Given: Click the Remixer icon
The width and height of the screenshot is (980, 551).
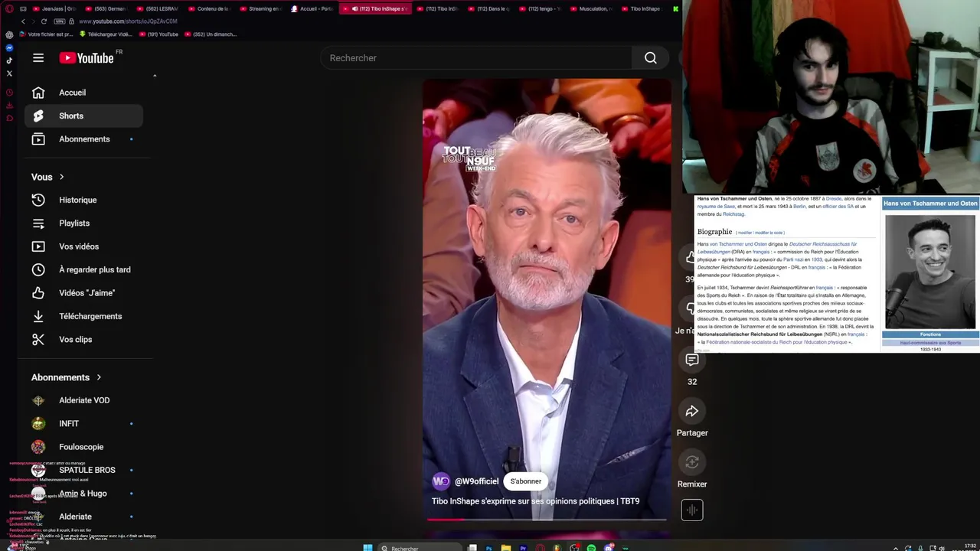Looking at the screenshot, I should click(692, 462).
